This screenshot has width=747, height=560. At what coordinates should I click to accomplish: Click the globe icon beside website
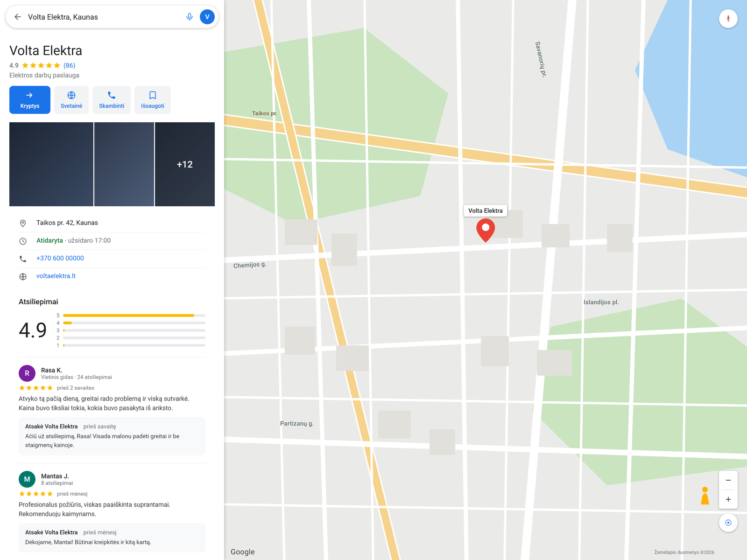(x=23, y=276)
